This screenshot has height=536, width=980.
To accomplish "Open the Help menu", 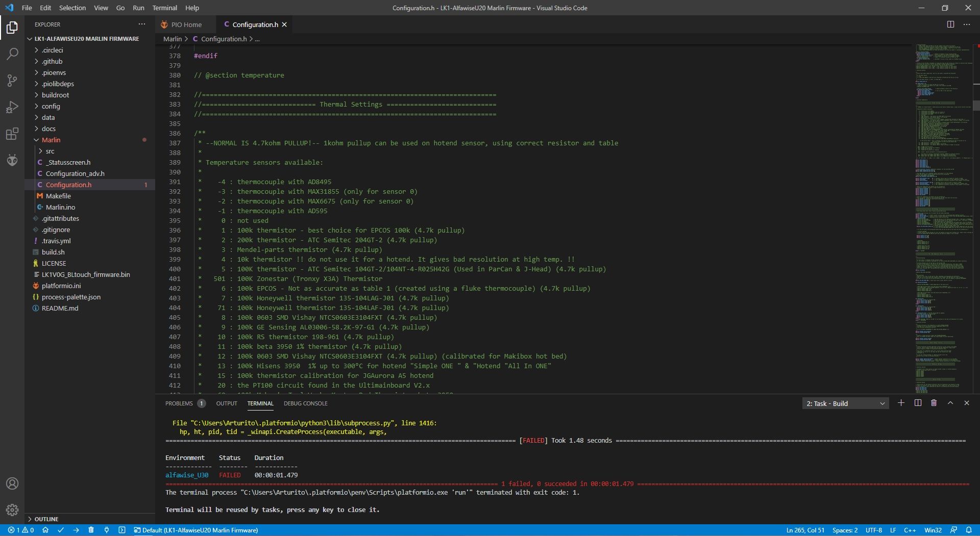I will click(192, 8).
